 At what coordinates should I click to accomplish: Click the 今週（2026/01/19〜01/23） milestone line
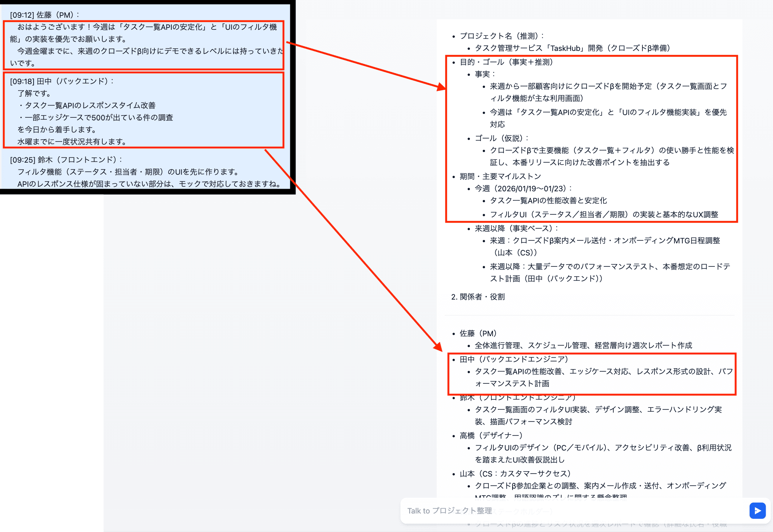(523, 188)
